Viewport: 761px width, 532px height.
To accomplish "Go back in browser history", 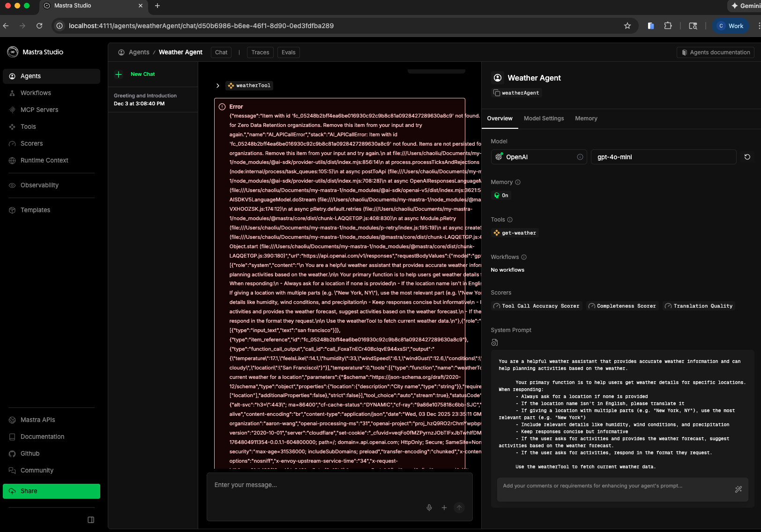I will 6,26.
